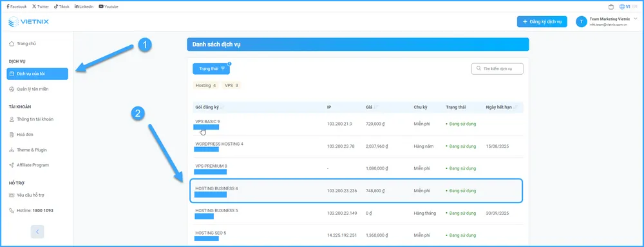Viewport: 644px width, 247px height.
Task: Click the price 748,800 ₫
Action: click(375, 191)
